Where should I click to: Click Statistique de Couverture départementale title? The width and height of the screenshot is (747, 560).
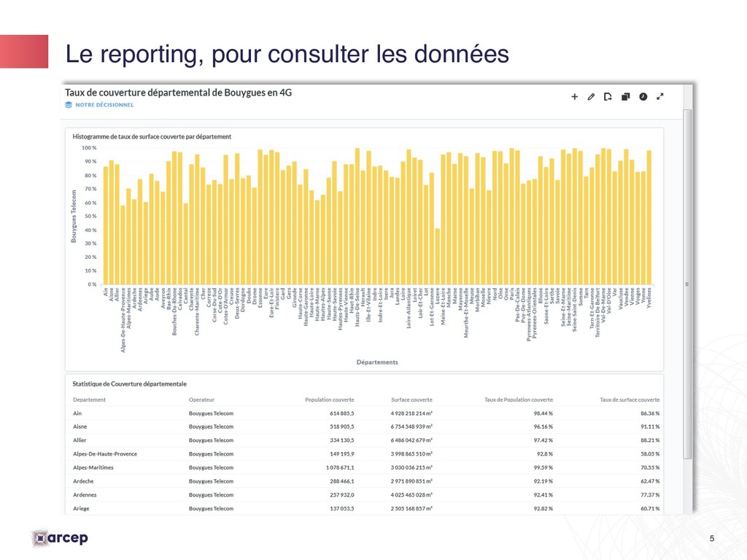point(130,384)
